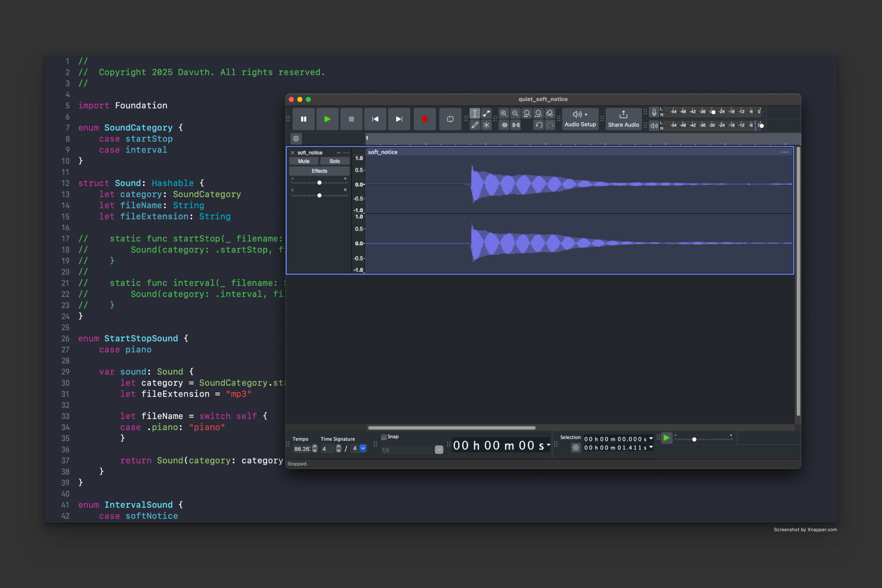This screenshot has height=588, width=882.
Task: Fit the project to window width
Action: point(538,113)
